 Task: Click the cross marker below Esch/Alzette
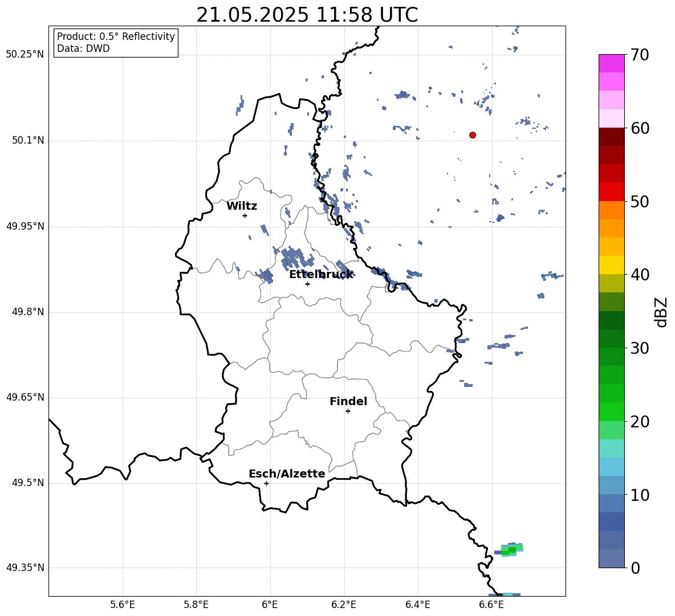click(266, 483)
